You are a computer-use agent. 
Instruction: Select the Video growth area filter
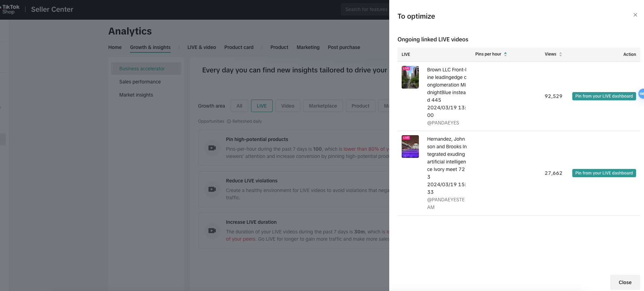pos(288,106)
